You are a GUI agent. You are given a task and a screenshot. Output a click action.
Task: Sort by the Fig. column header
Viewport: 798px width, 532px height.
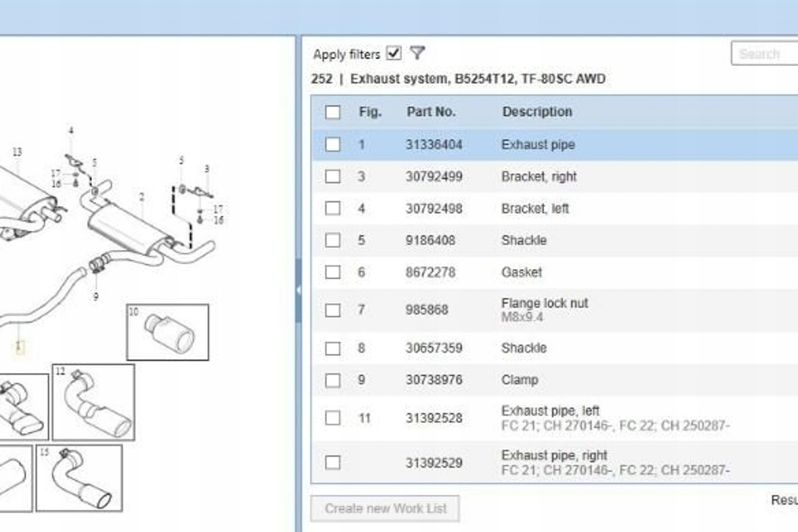coord(370,112)
